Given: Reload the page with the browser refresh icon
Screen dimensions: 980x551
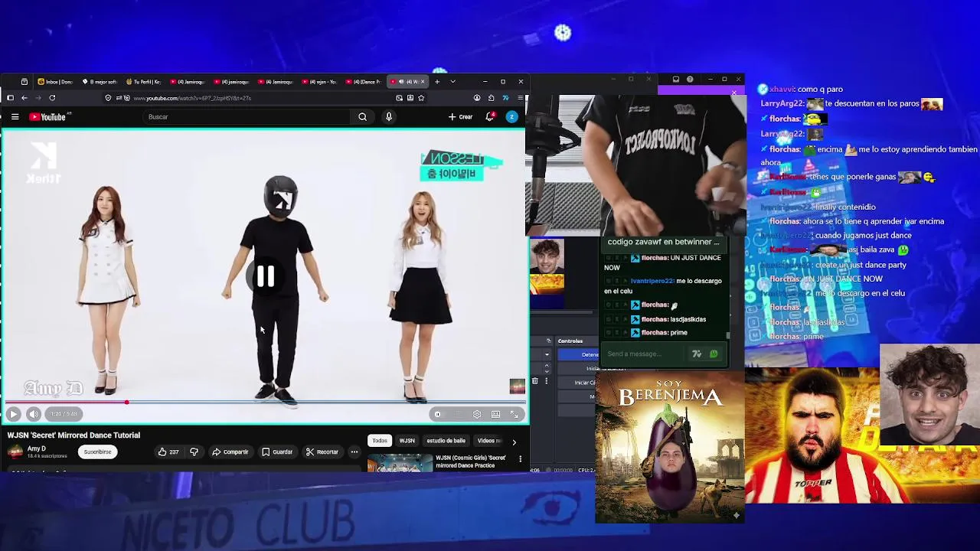Looking at the screenshot, I should point(52,98).
